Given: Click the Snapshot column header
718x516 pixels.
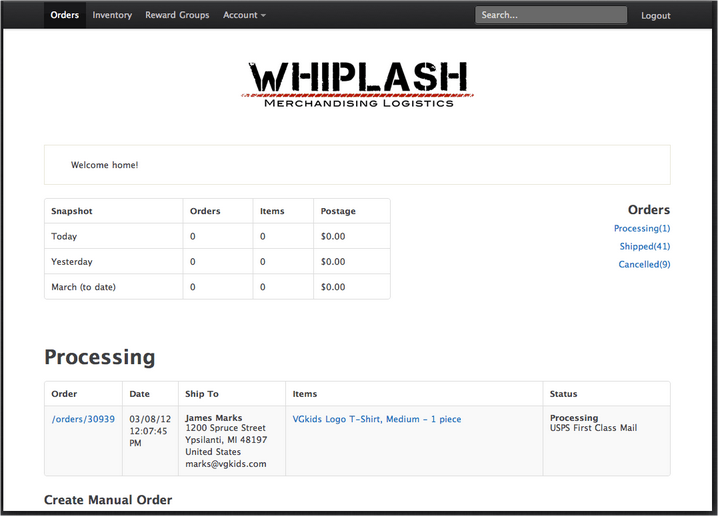Looking at the screenshot, I should [x=71, y=211].
